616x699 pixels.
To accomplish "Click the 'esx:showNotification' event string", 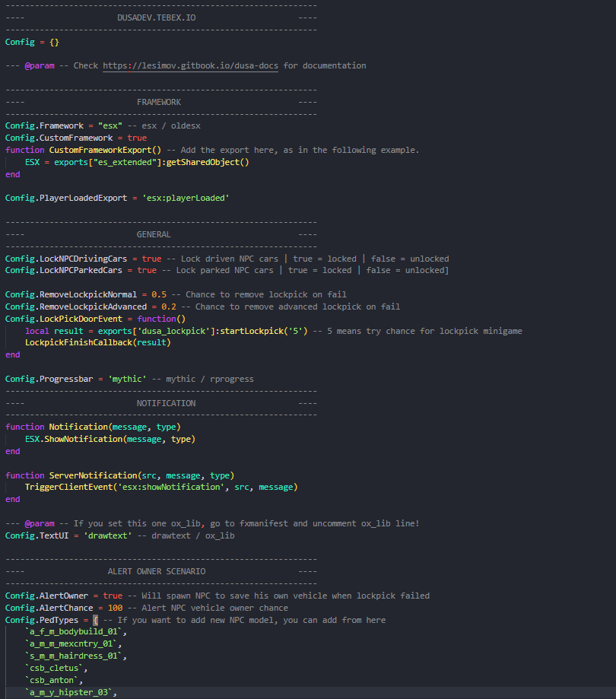I will click(171, 487).
